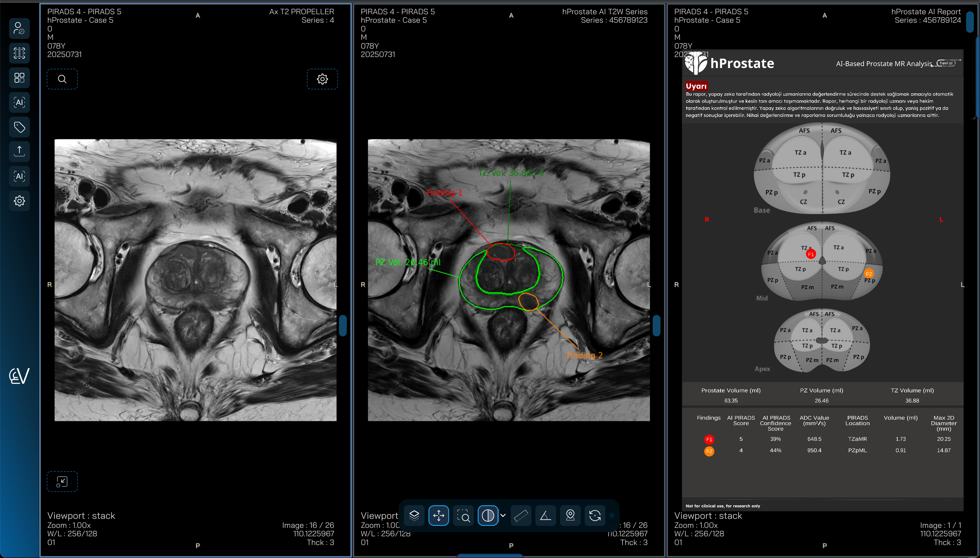This screenshot has width=980, height=558.
Task: Click the magnifier search in left viewport
Action: (62, 79)
